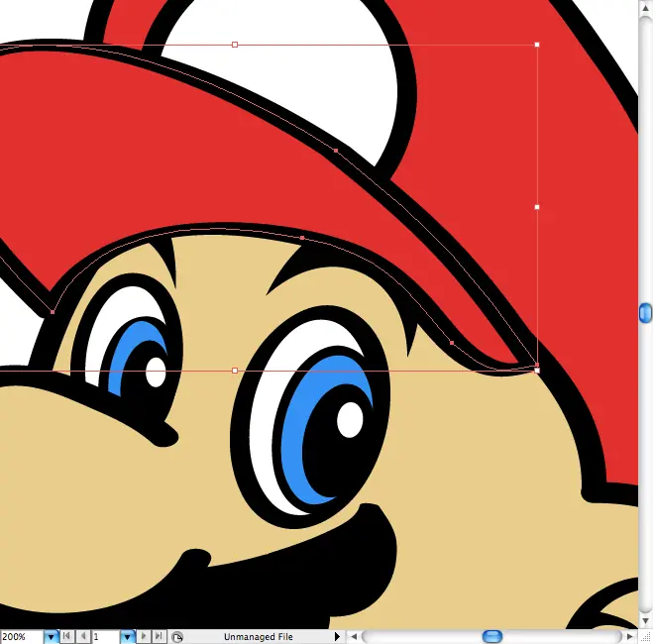Go to first artboard button
The width and height of the screenshot is (653, 644).
[66, 636]
